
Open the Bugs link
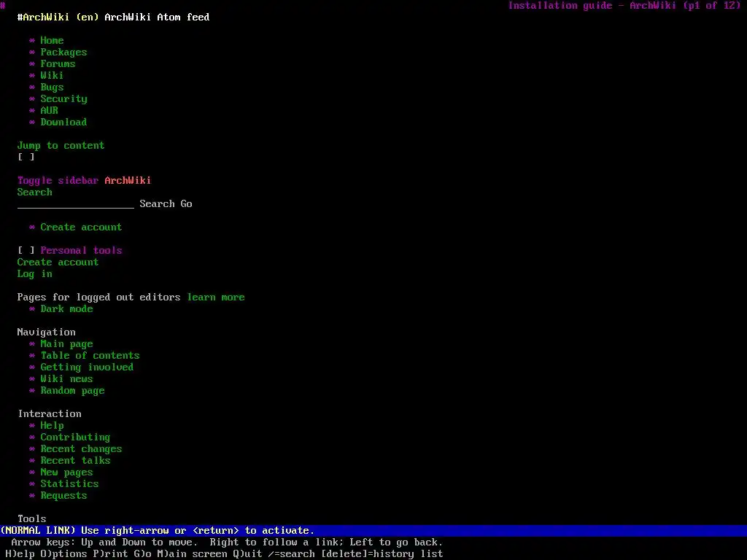pyautogui.click(x=52, y=87)
